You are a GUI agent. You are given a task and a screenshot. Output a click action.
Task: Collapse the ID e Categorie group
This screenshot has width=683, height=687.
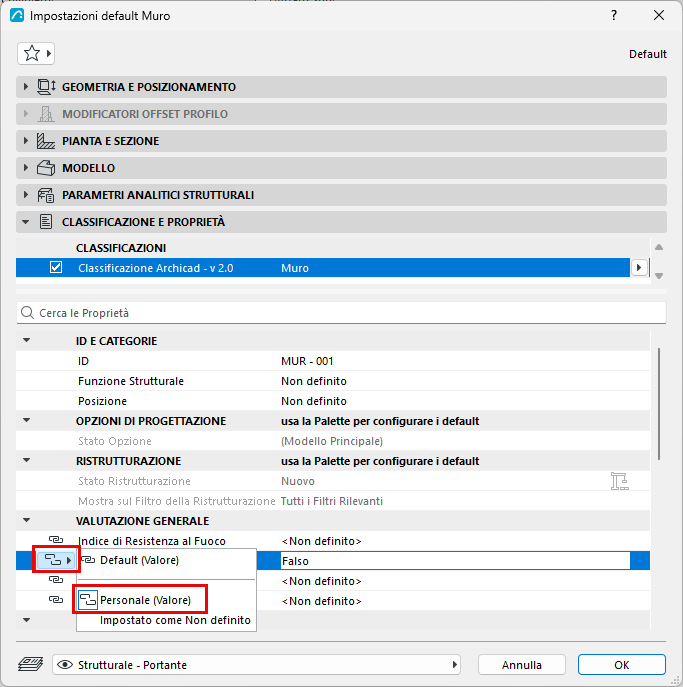click(x=27, y=340)
